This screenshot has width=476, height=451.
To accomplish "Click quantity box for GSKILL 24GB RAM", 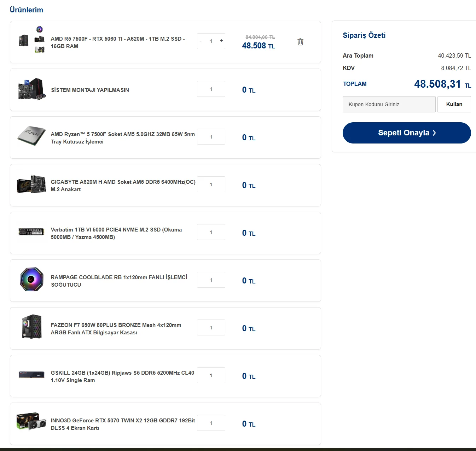I will point(211,375).
